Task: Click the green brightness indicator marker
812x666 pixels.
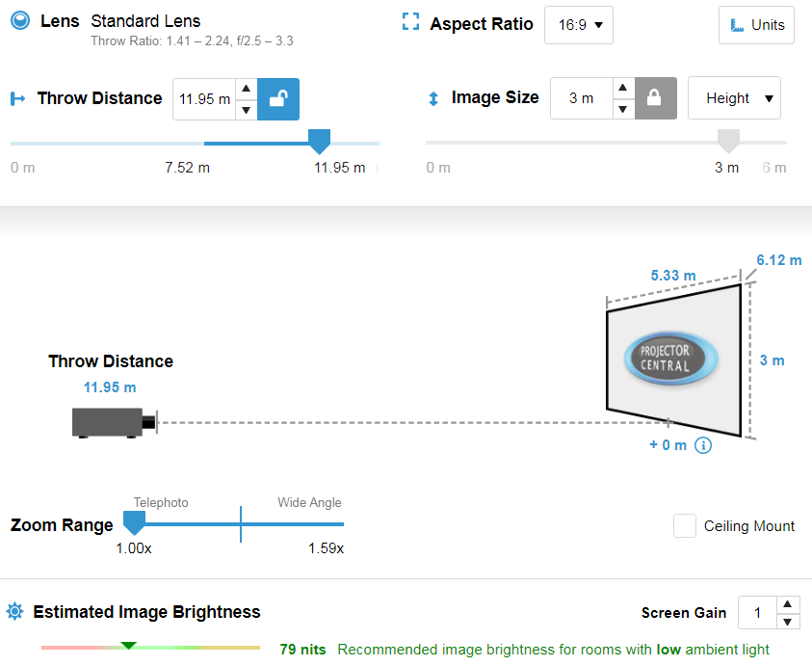Action: [x=128, y=646]
